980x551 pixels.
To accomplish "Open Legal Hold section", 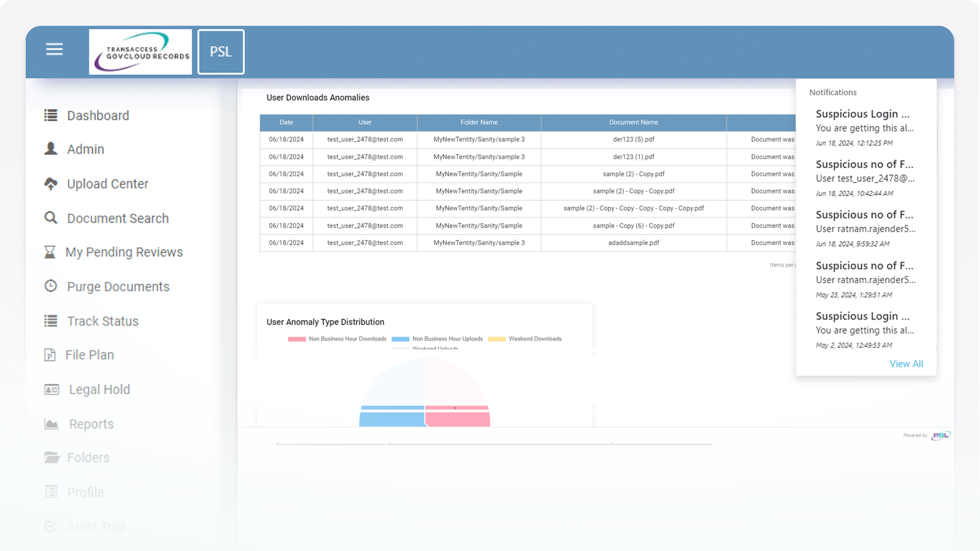I will click(99, 389).
